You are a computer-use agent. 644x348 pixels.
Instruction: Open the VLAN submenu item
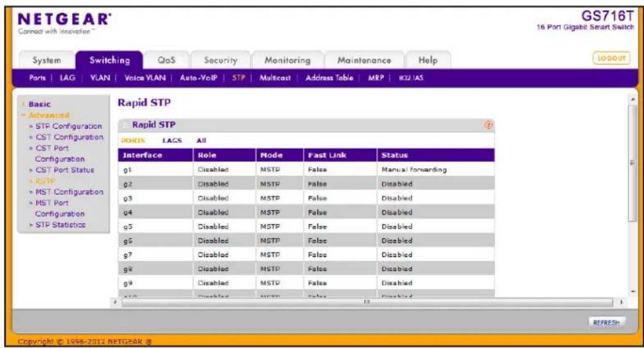click(x=100, y=78)
